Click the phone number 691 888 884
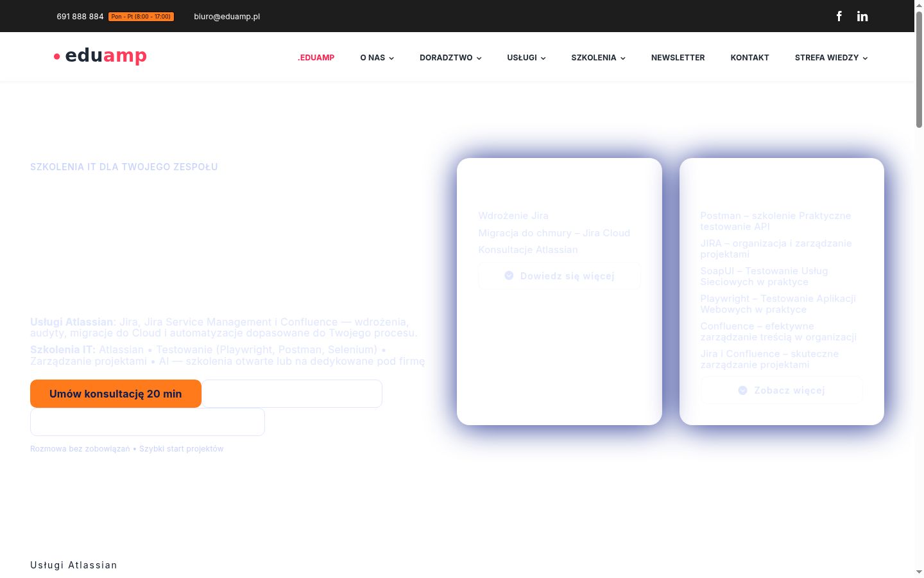 click(80, 17)
